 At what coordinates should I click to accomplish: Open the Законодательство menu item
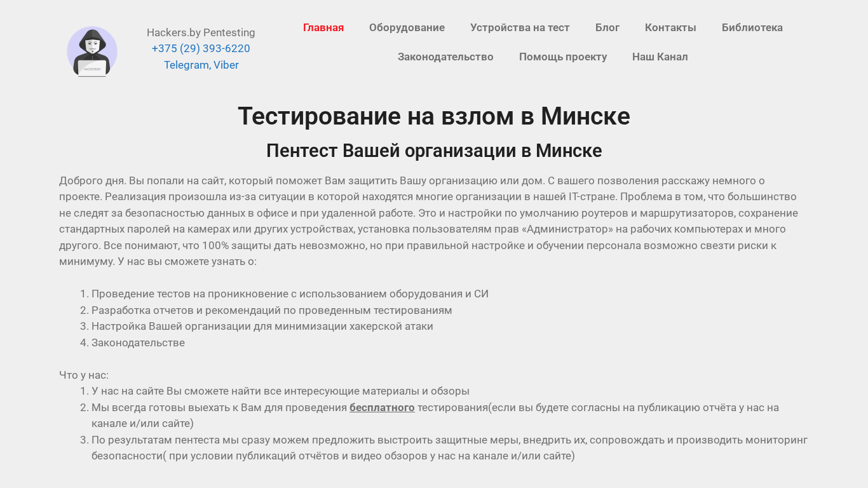[445, 57]
